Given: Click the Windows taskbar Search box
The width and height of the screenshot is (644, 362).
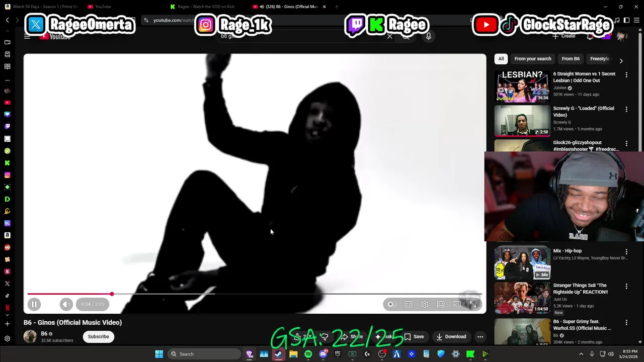Looking at the screenshot, I should pos(204,354).
